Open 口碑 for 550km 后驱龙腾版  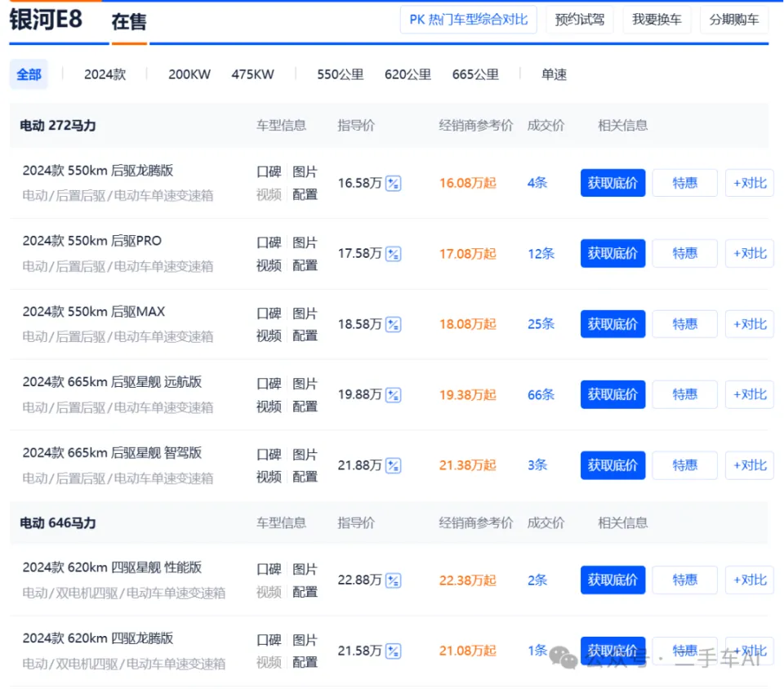click(269, 172)
